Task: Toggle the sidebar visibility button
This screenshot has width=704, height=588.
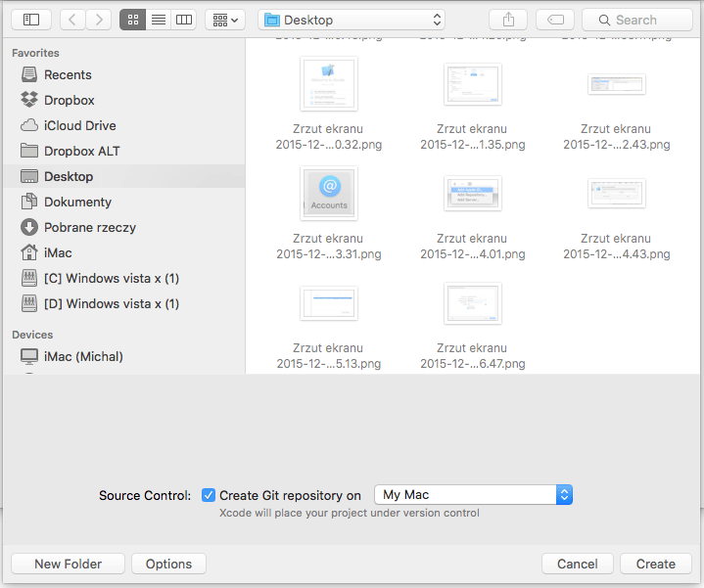Action: [31, 20]
